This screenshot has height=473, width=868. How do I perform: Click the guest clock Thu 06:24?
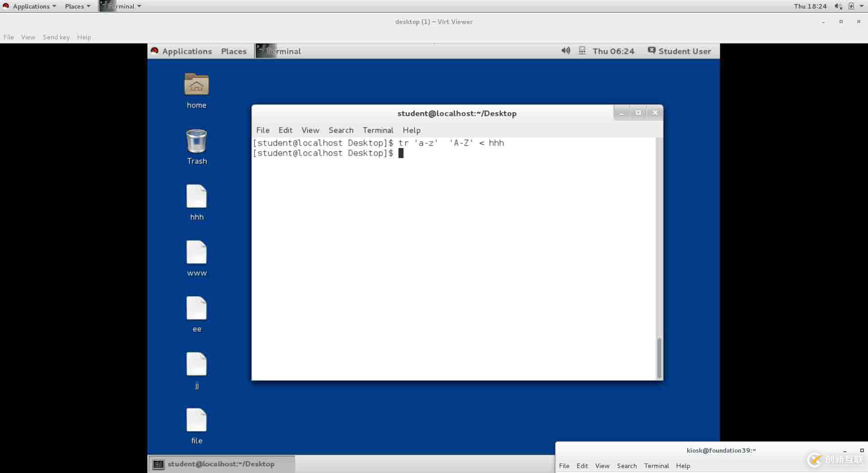coord(613,51)
